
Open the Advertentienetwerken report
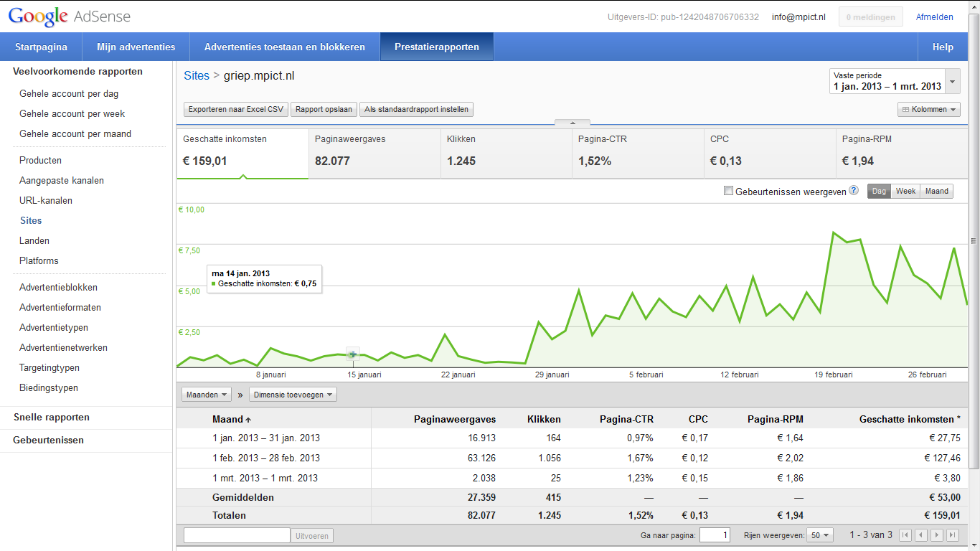(63, 347)
